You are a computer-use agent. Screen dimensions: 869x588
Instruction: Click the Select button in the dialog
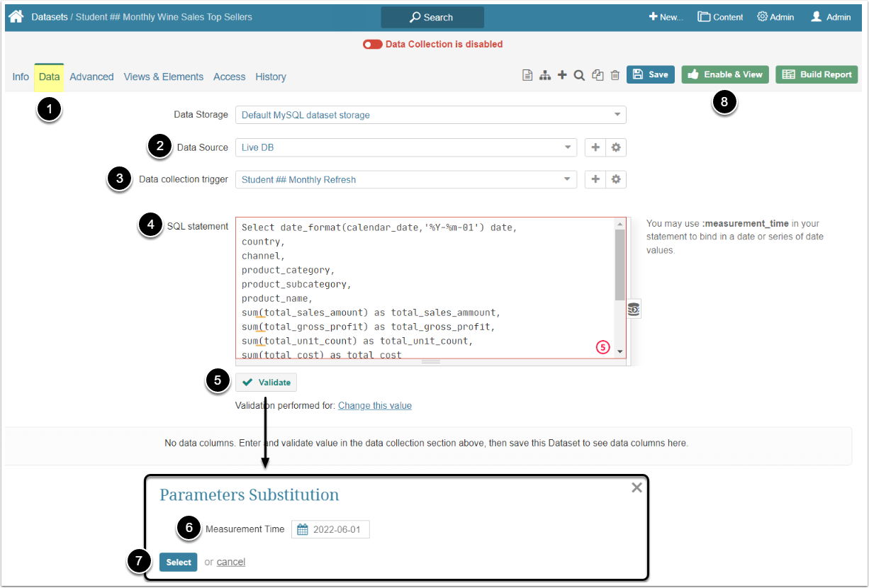click(x=179, y=562)
